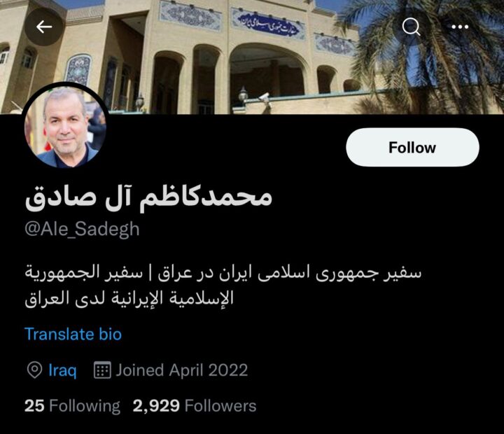View the 25 Following list
The image size is (504, 434).
(72, 406)
